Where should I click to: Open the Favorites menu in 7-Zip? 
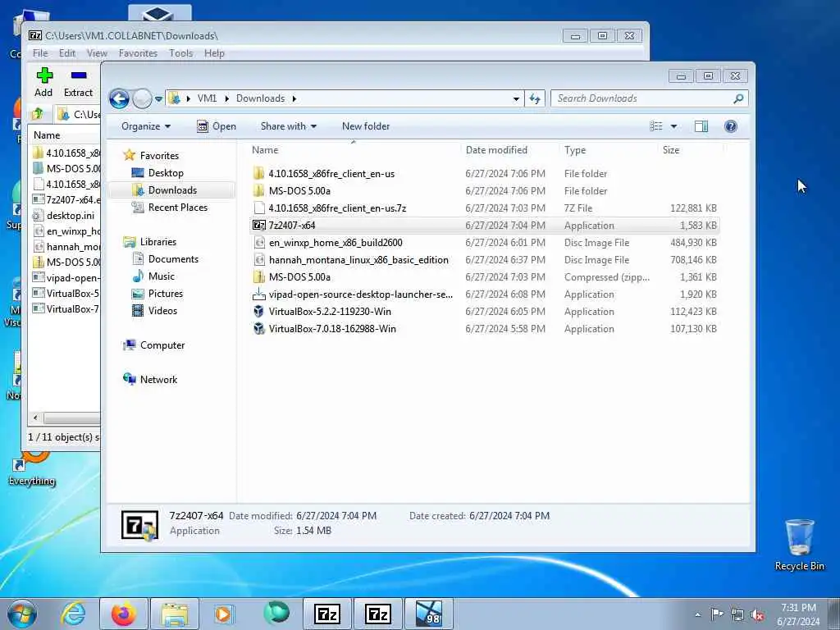tap(138, 53)
